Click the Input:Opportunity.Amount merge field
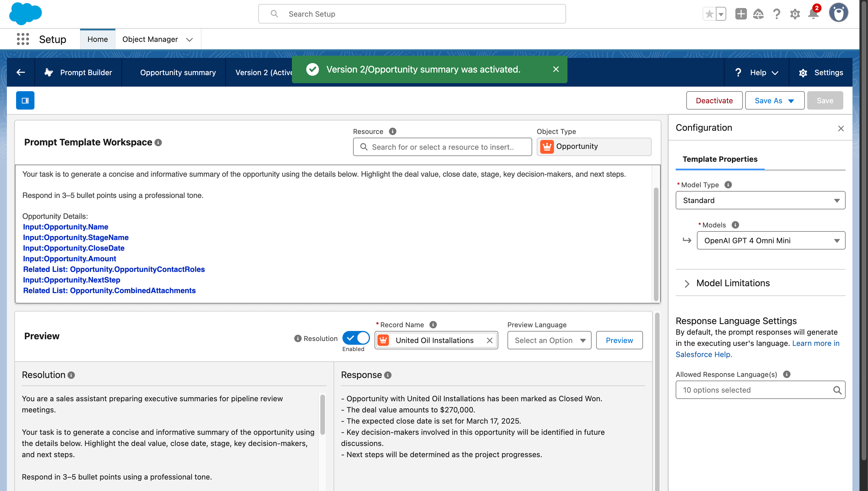Screen dimensions: 868x491 pyautogui.click(x=69, y=259)
